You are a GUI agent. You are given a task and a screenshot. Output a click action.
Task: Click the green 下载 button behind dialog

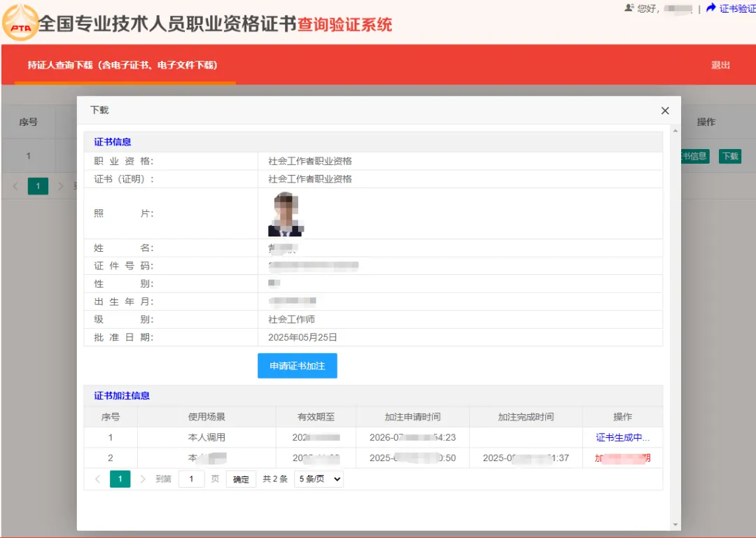[730, 156]
